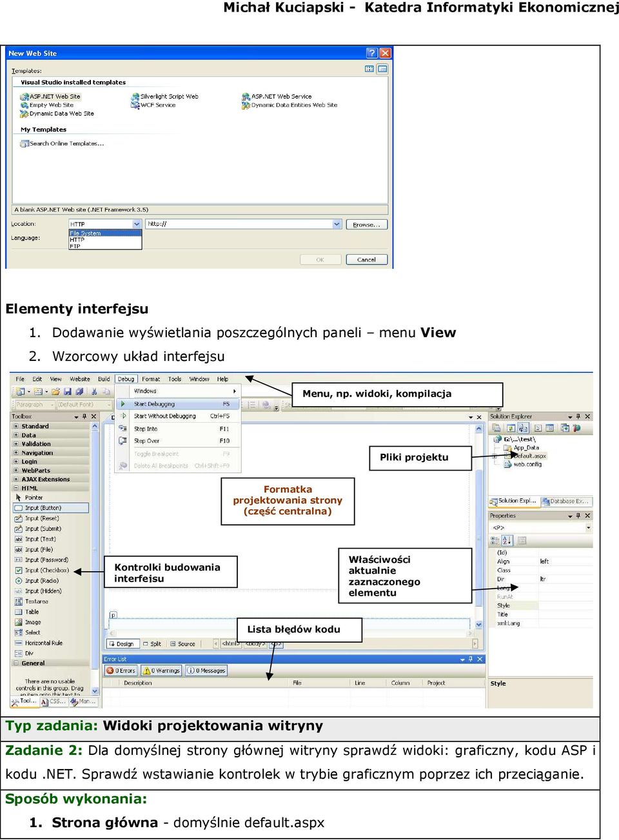The width and height of the screenshot is (619, 840).
Task: Select Image toolbox control
Action: tap(51, 622)
